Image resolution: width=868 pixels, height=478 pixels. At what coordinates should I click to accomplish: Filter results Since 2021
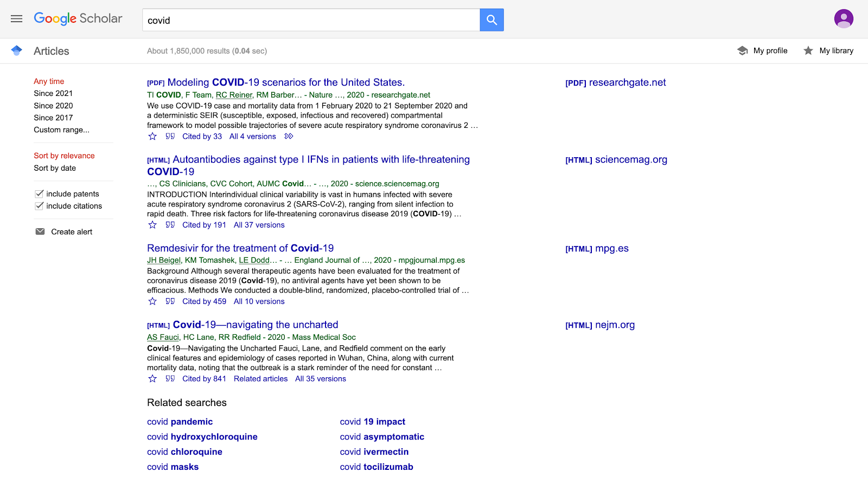click(53, 93)
